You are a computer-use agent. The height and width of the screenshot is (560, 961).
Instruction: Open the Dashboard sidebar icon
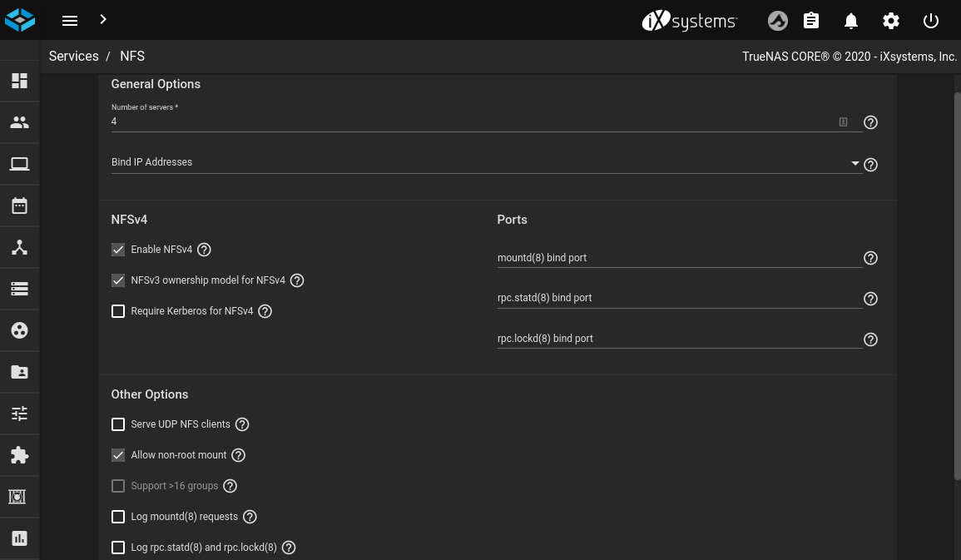(x=19, y=81)
